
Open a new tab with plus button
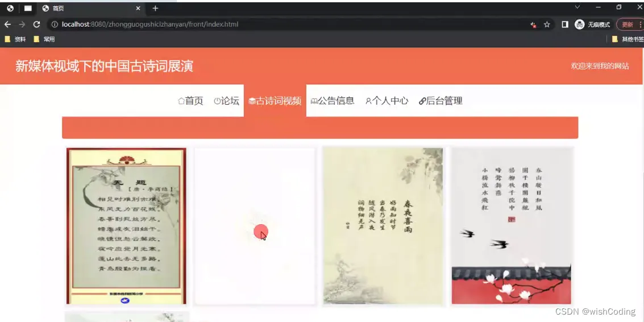155,8
